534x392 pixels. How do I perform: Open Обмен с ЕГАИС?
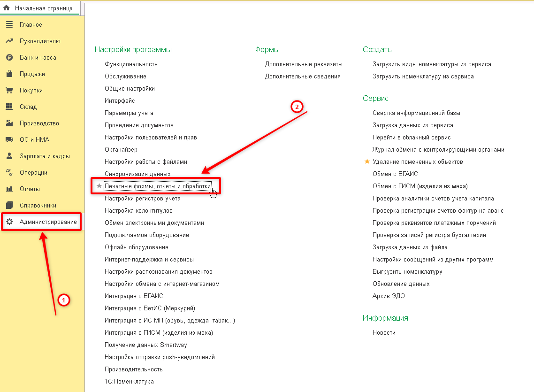tap(395, 174)
